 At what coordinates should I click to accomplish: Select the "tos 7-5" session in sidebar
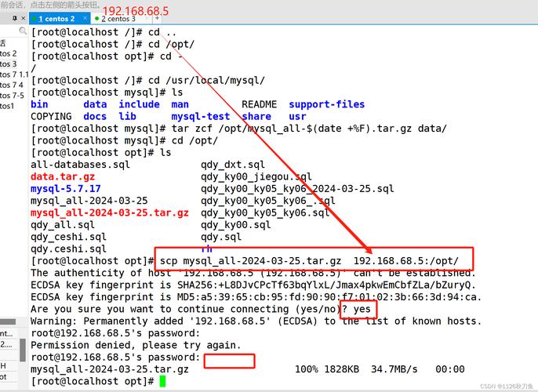(x=12, y=95)
